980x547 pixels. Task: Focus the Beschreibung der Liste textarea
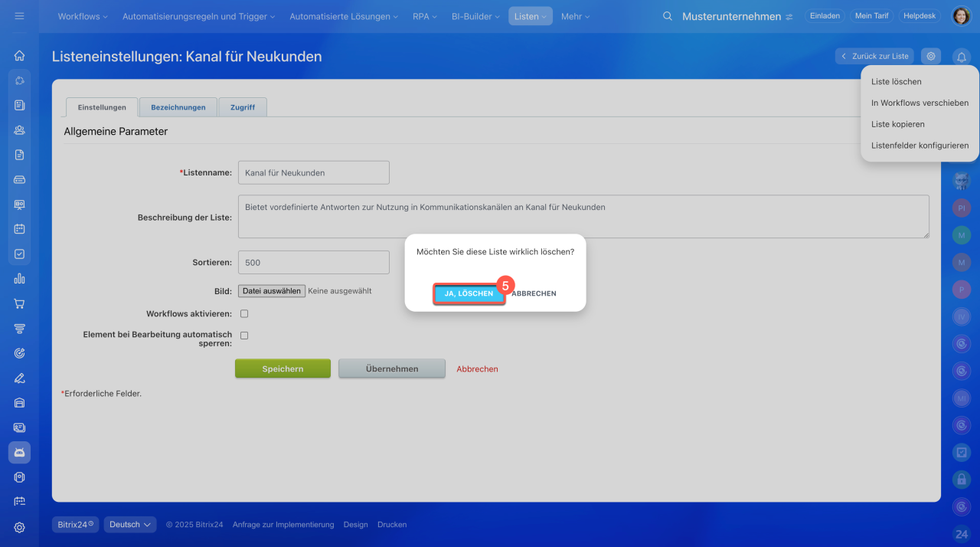(x=583, y=217)
